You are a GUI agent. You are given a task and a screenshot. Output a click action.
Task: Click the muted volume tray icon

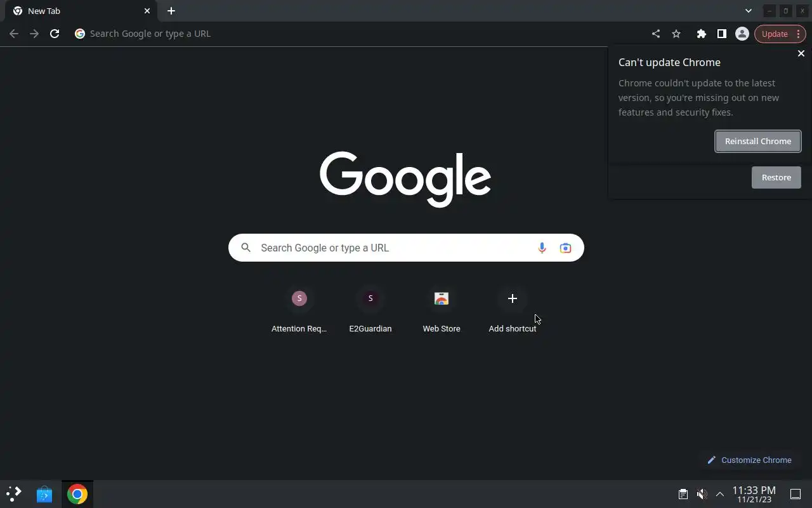(702, 494)
